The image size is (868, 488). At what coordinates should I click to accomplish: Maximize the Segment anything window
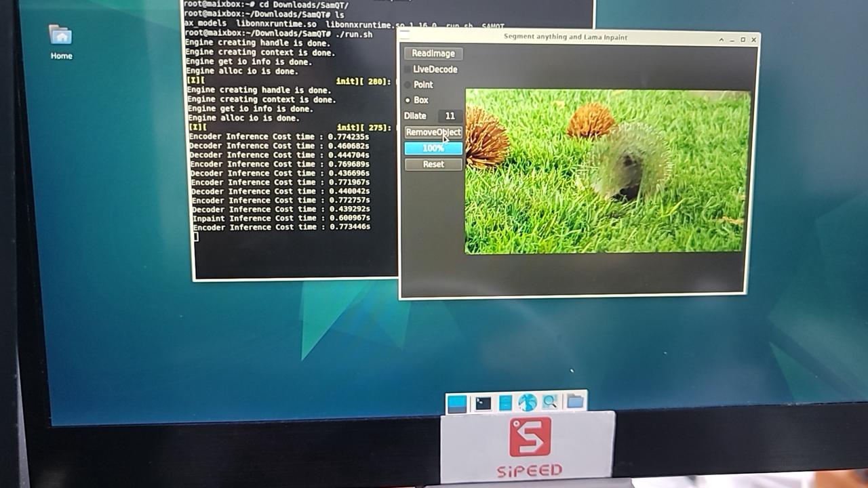tap(743, 40)
